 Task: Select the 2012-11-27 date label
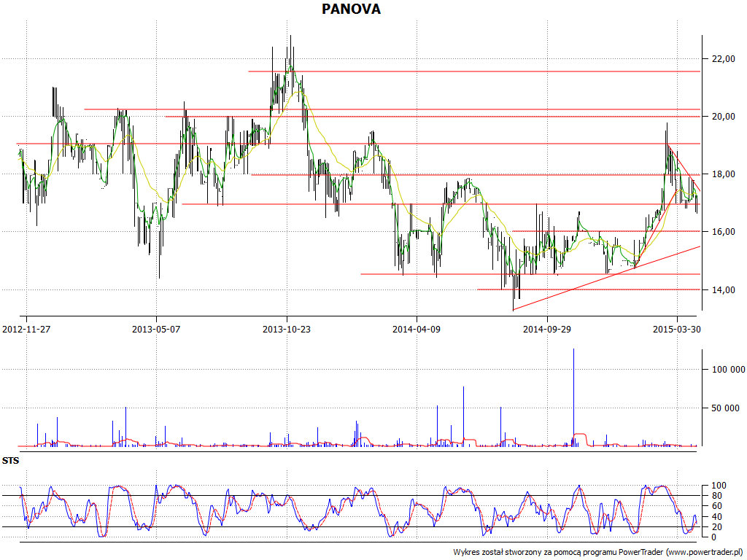26,329
